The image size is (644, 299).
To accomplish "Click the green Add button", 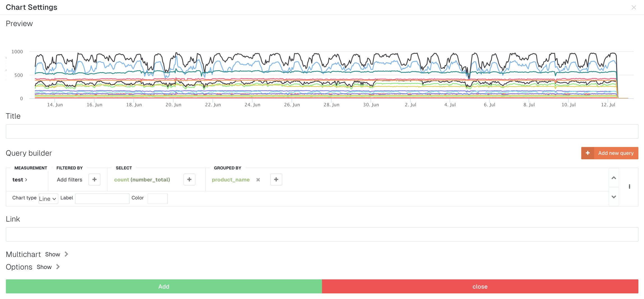I will click(x=164, y=286).
